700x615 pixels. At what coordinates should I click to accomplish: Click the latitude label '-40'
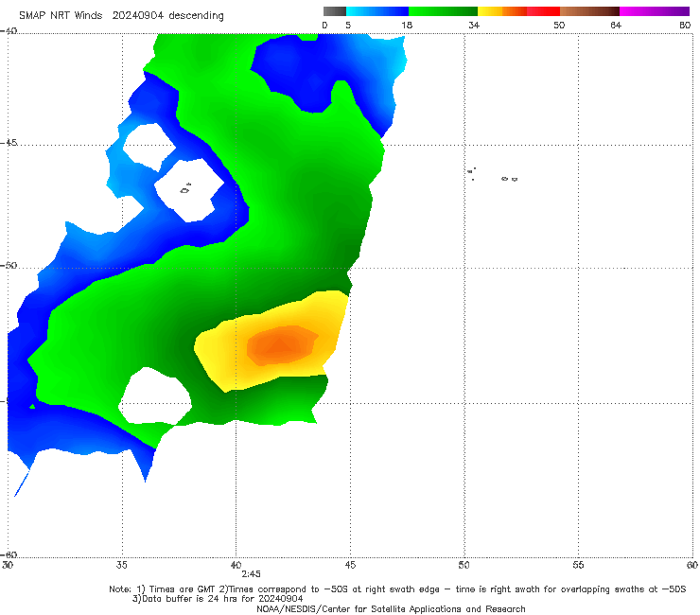tap(9, 31)
